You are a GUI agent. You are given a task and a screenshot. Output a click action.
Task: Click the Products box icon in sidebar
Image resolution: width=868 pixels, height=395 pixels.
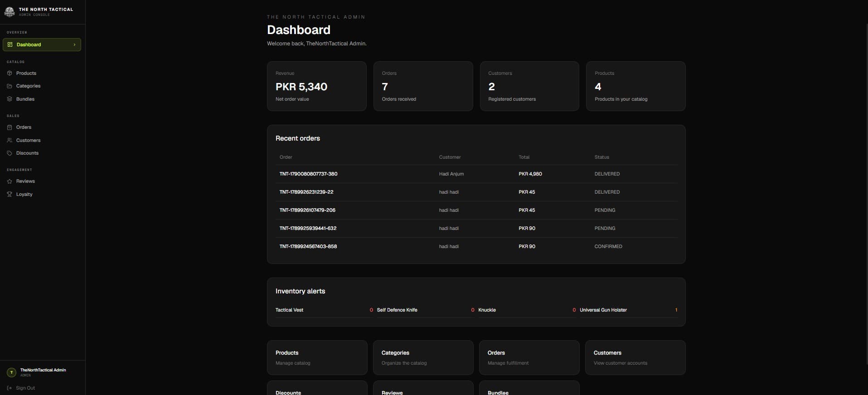pyautogui.click(x=10, y=73)
